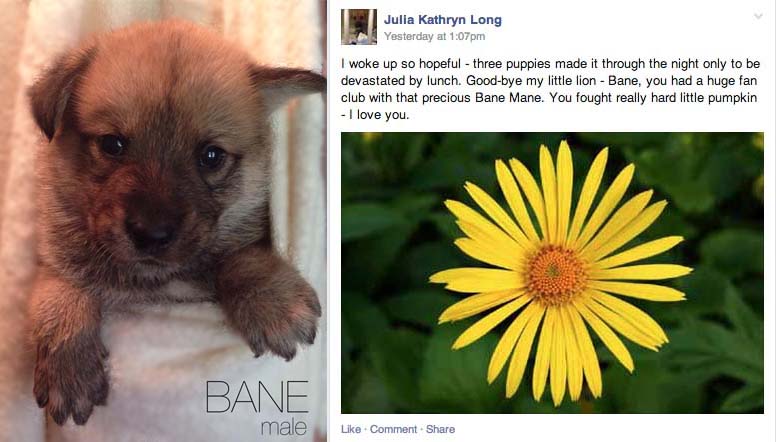Viewport: 776px width, 442px height.
Task: Open the 'Yesterday at 1:07pm' timestamp link
Action: tap(435, 36)
